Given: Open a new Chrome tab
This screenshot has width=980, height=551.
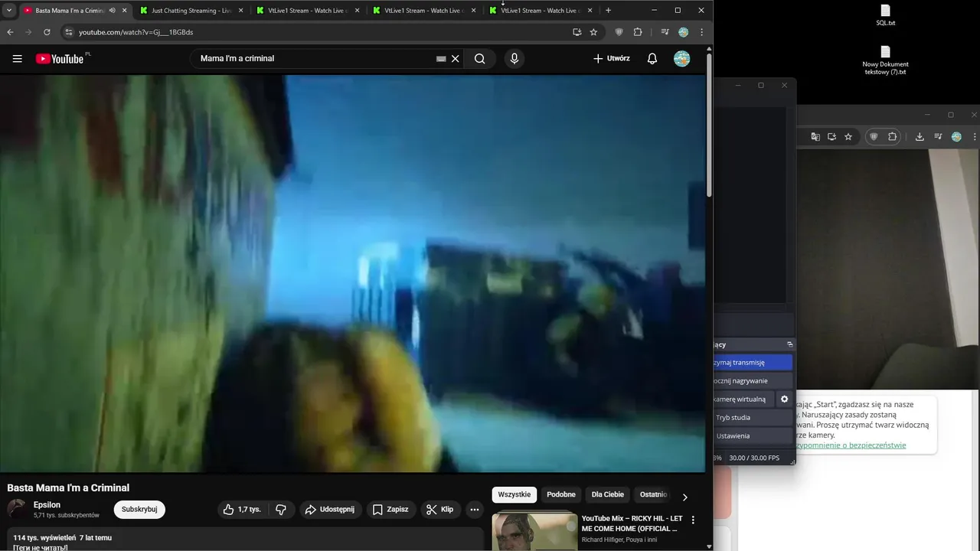Looking at the screenshot, I should coord(608,11).
